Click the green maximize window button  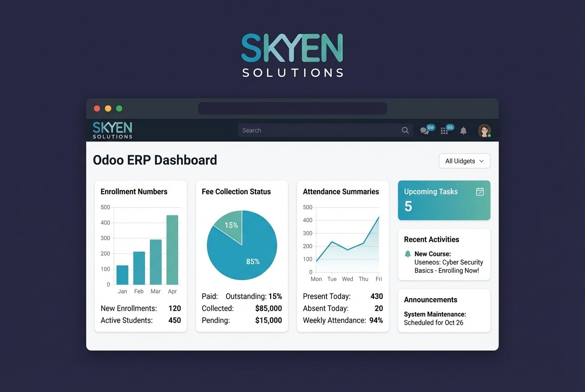coord(119,109)
